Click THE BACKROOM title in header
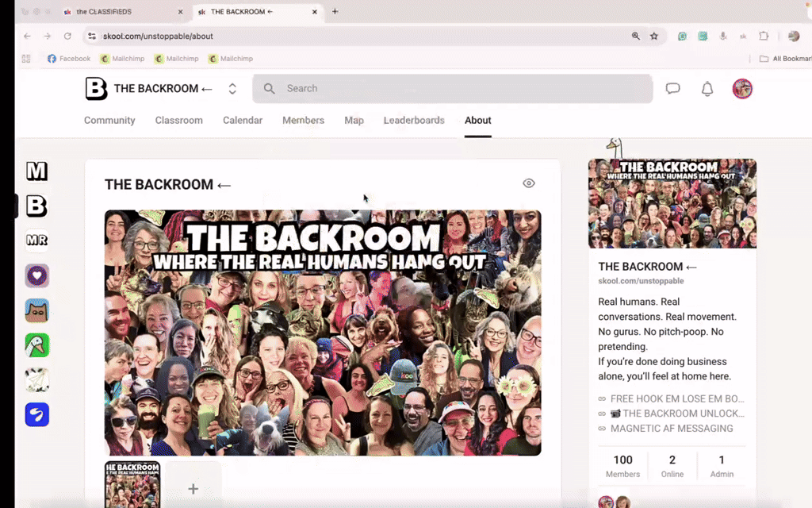Screen dimensions: 812x508 [x=163, y=89]
